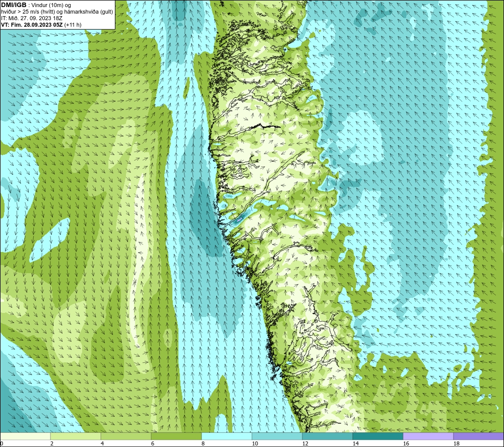Image resolution: width=504 pixels, height=447 pixels.
Task: Click the 'hviður > 25 m/s (hvítt)' line
Action: pyautogui.click(x=28, y=12)
